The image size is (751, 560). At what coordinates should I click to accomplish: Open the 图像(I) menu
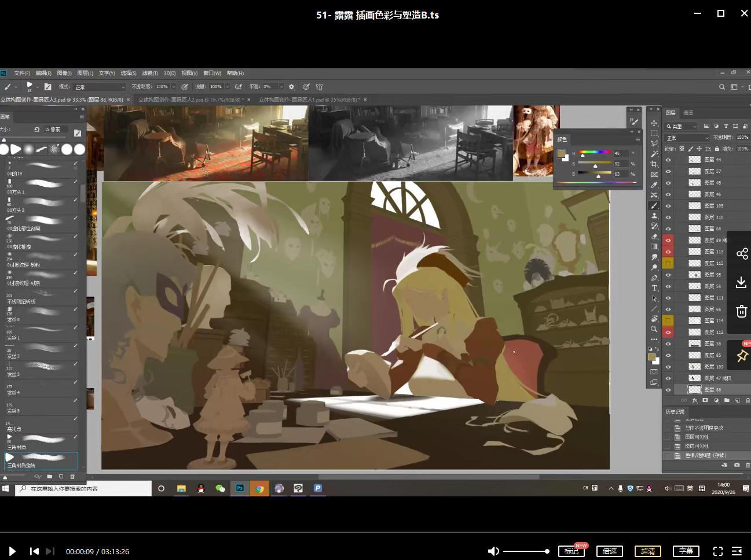coord(64,73)
